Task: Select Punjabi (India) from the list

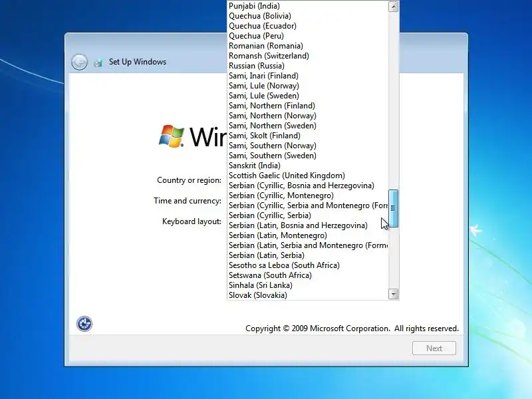Action: 308,6
